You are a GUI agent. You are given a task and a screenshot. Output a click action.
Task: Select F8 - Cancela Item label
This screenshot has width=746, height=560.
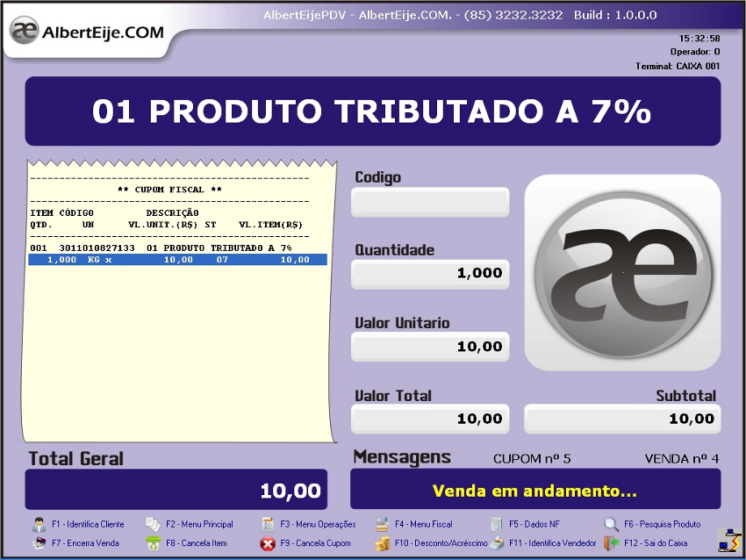click(x=196, y=542)
